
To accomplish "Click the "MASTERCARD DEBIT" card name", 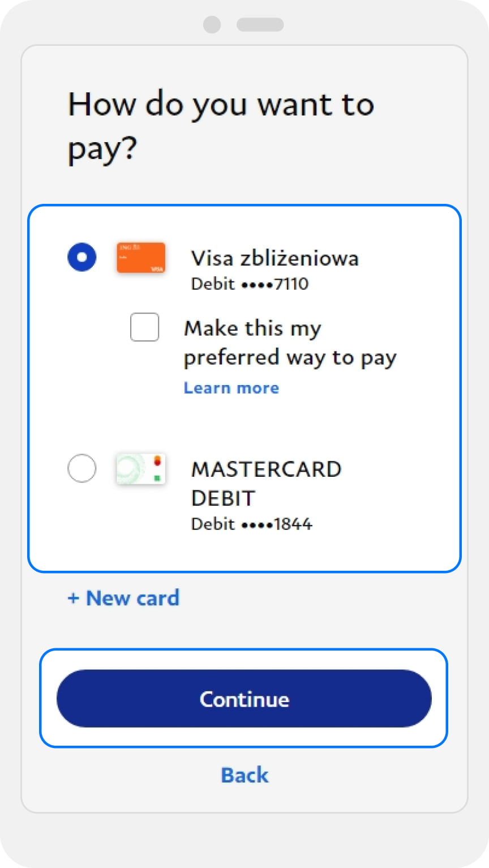I will (x=266, y=483).
